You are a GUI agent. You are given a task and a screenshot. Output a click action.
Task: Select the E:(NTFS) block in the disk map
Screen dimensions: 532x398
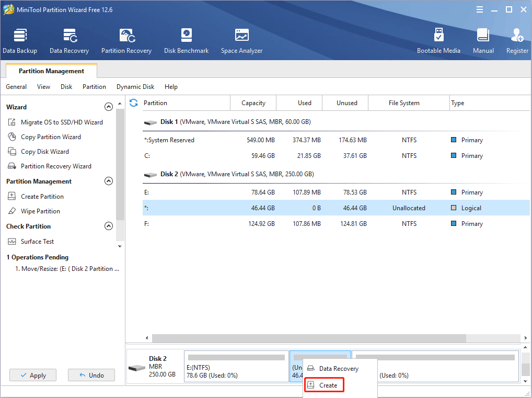(x=236, y=367)
